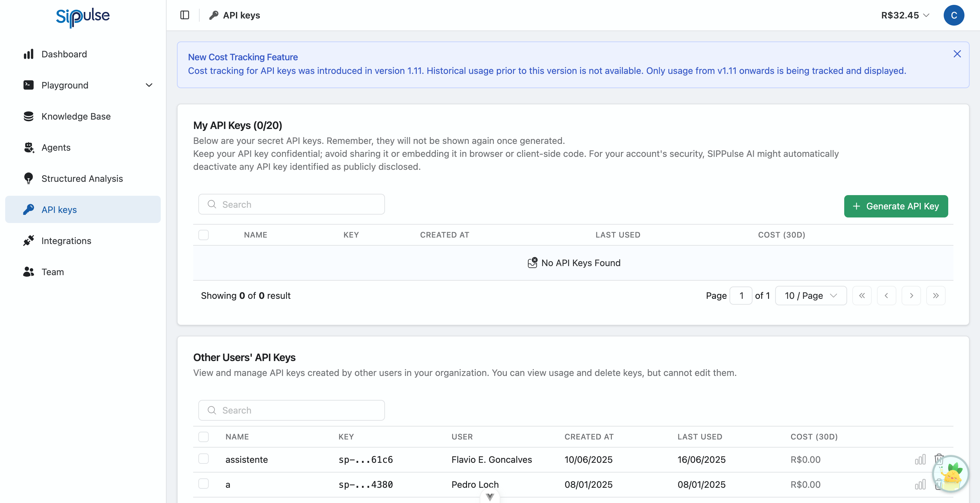
Task: Select the API keys sidebar item
Action: tap(59, 209)
